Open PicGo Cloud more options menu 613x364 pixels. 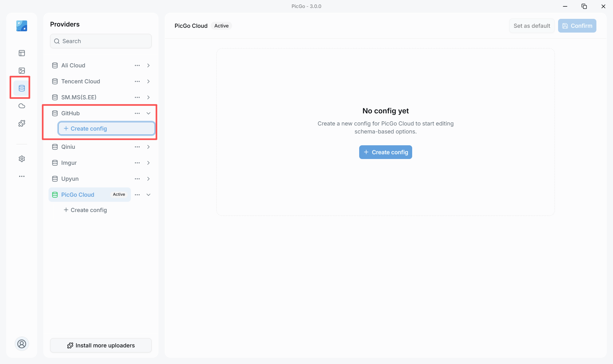[x=137, y=195]
